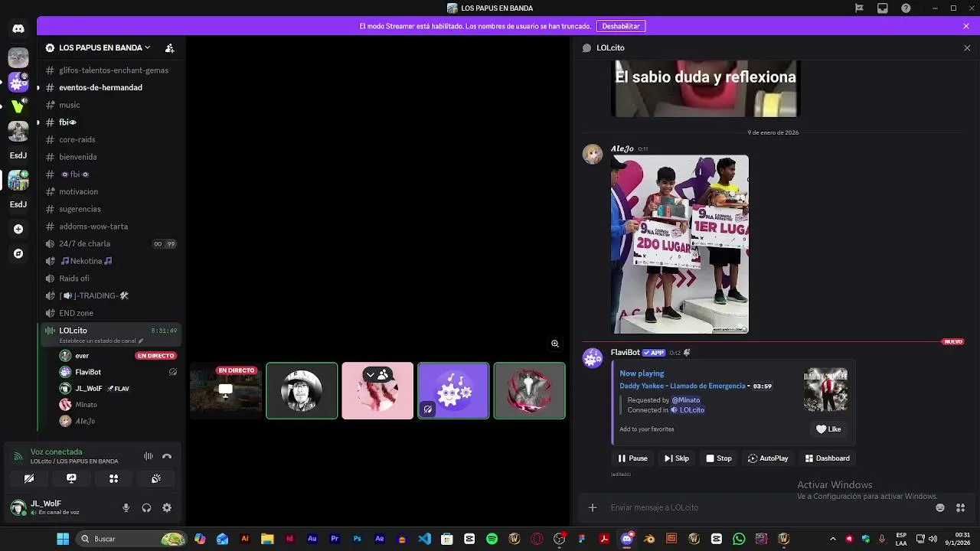Open the LOLcito channel mention in embed

[688, 410]
